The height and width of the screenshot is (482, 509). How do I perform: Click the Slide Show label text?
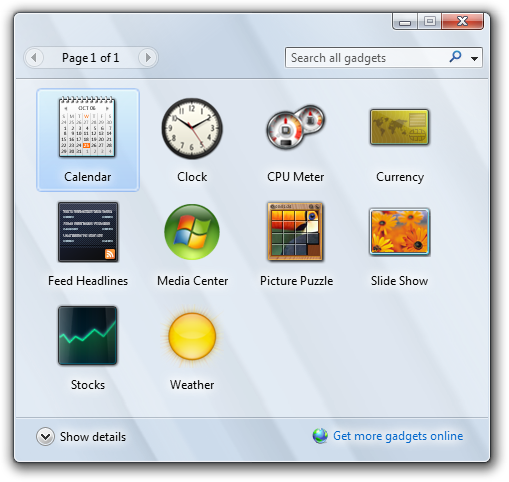400,281
